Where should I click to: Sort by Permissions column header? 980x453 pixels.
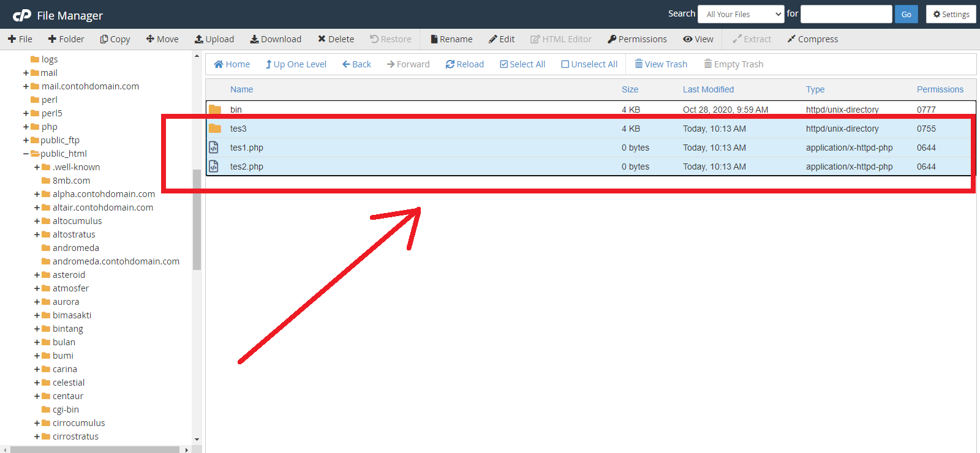(940, 89)
